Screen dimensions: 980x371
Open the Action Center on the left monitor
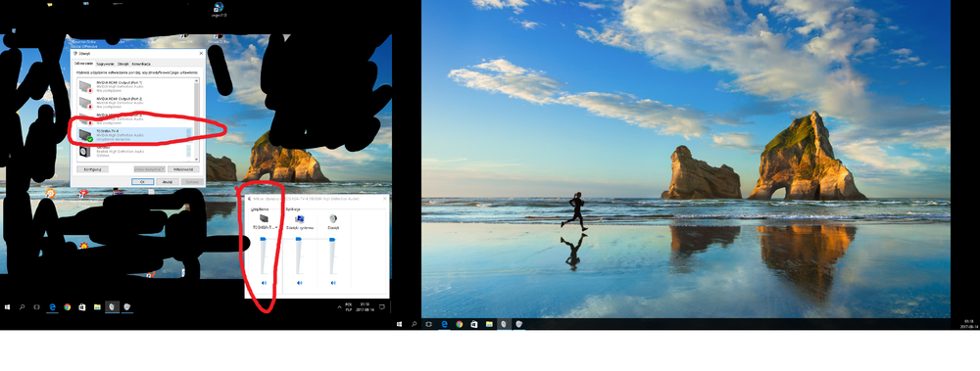pyautogui.click(x=382, y=306)
